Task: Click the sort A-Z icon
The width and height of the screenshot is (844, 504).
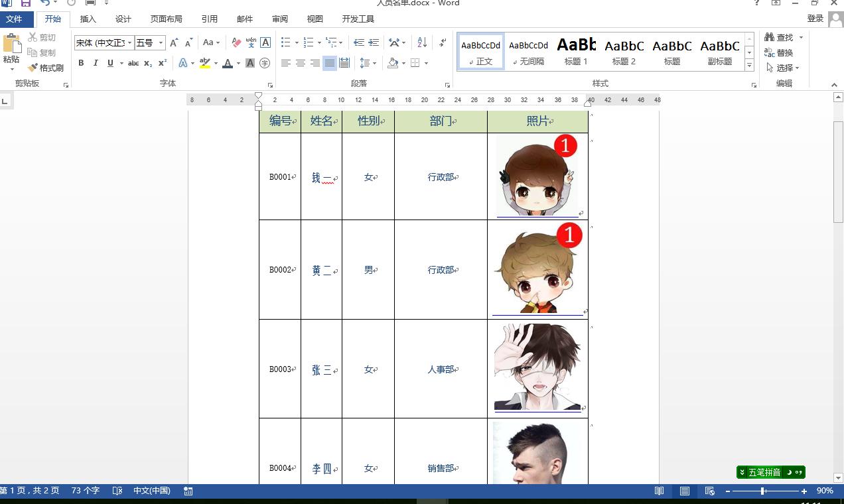Action: coord(422,42)
